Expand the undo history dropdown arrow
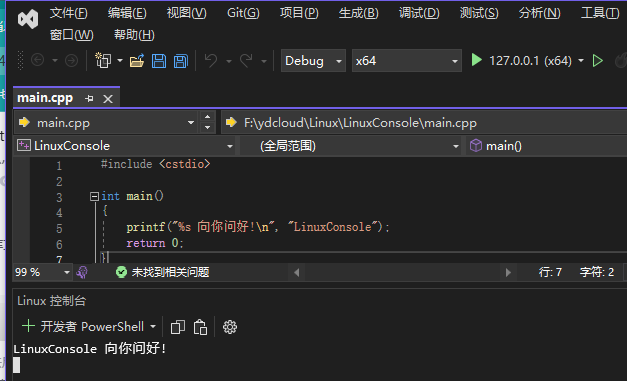The height and width of the screenshot is (381, 627). (x=229, y=61)
